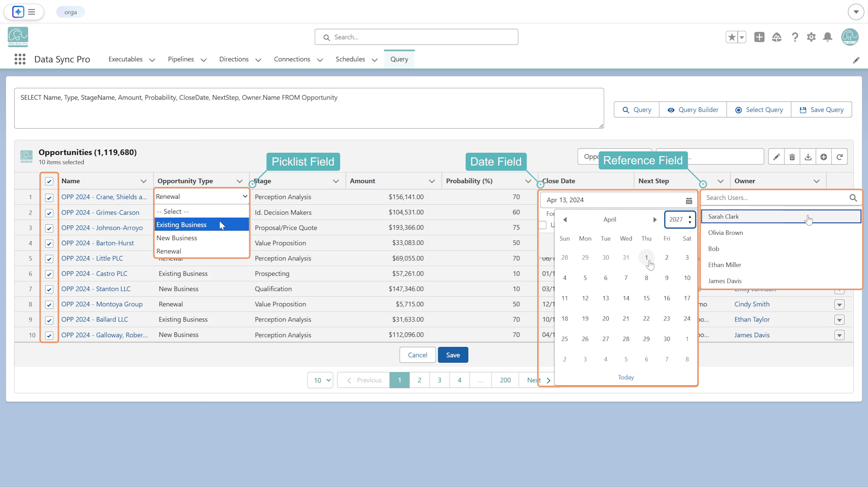Open the app launcher grid icon
Image resolution: width=868 pixels, height=487 pixels.
(20, 59)
